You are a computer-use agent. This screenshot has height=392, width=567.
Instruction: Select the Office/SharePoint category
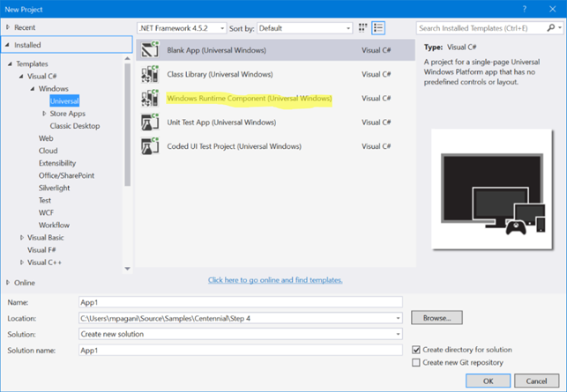(x=66, y=175)
